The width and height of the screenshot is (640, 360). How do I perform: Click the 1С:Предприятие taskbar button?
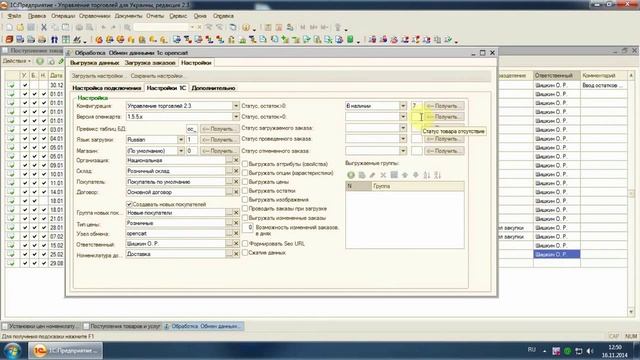pyautogui.click(x=65, y=351)
